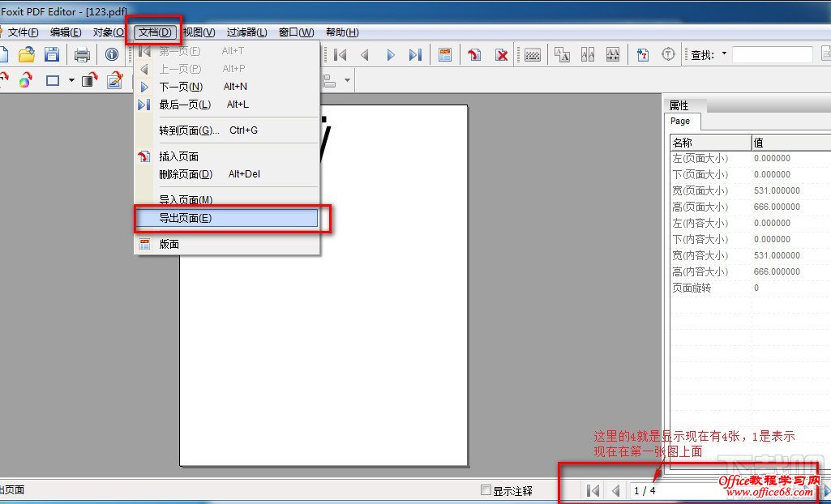The width and height of the screenshot is (831, 504).
Task: Expand the rectangle tool dropdown arrow
Action: click(x=71, y=81)
